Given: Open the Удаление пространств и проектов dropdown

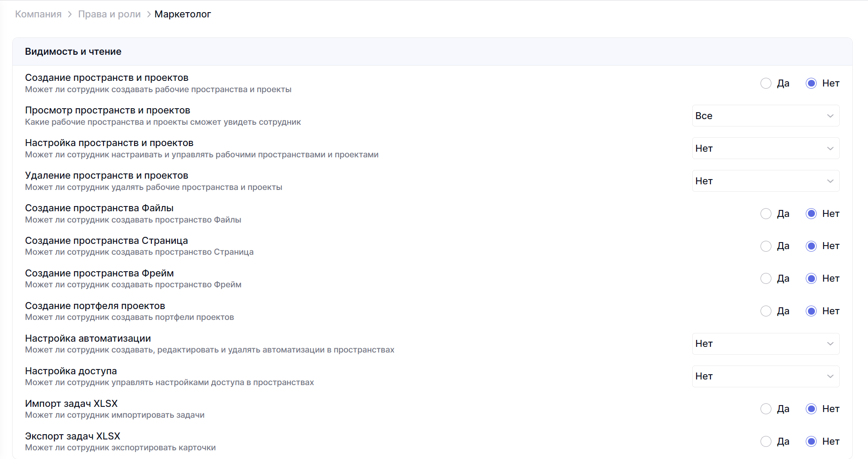Looking at the screenshot, I should pyautogui.click(x=765, y=181).
